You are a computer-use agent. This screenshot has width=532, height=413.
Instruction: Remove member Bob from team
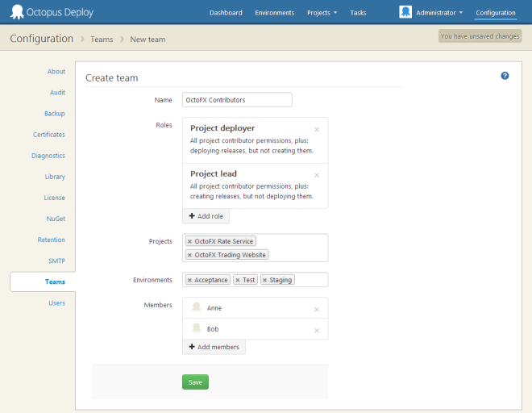coord(317,331)
